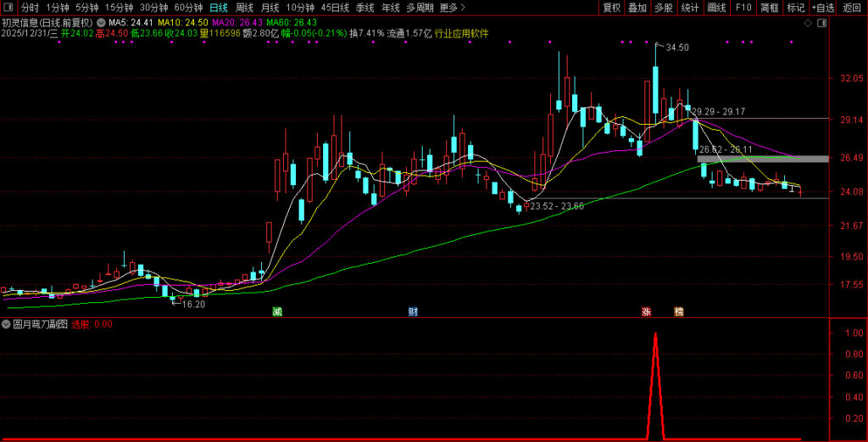Viewport: 868px width, 442px height.
Task: Switch to 日线 daily timeframe
Action: [218, 8]
